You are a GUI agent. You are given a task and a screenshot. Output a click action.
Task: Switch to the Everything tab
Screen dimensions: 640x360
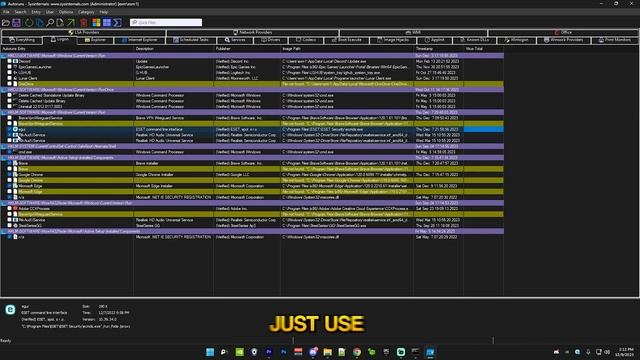point(22,40)
